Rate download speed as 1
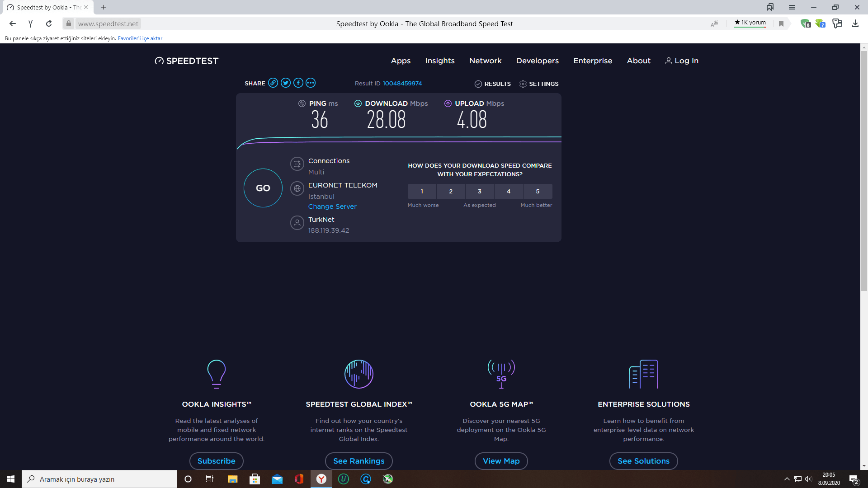Viewport: 868px width, 488px height. (x=422, y=192)
